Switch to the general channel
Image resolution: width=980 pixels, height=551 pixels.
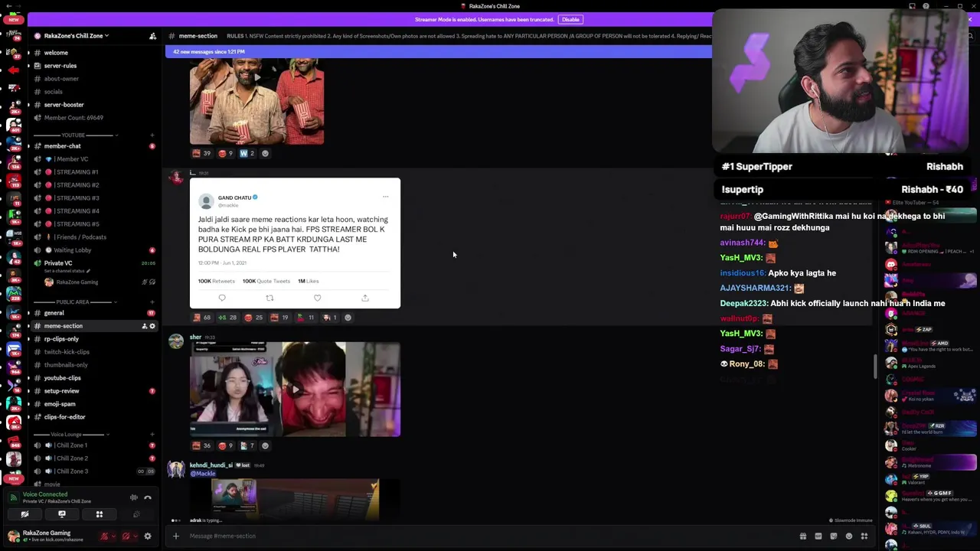(54, 313)
